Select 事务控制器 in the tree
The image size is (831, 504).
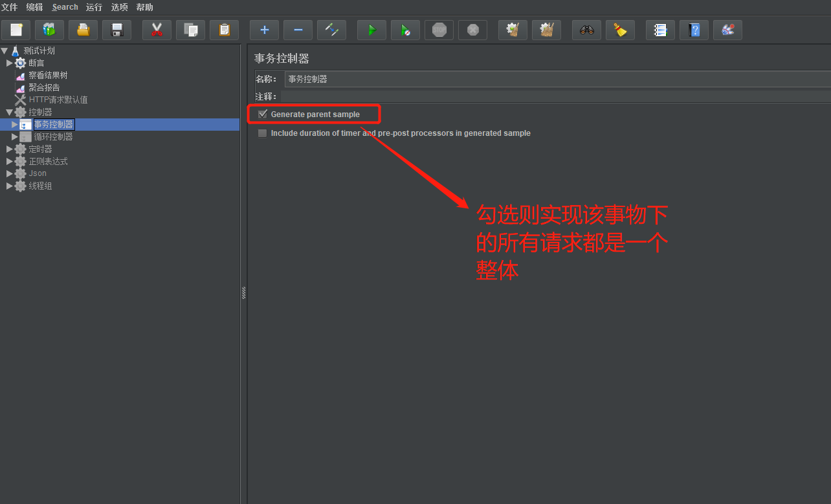(54, 124)
